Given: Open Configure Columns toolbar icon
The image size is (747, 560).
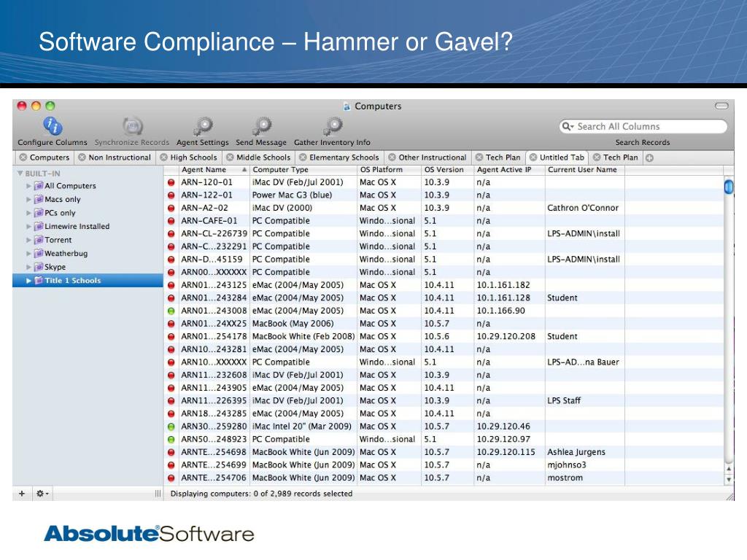Looking at the screenshot, I should 53,126.
